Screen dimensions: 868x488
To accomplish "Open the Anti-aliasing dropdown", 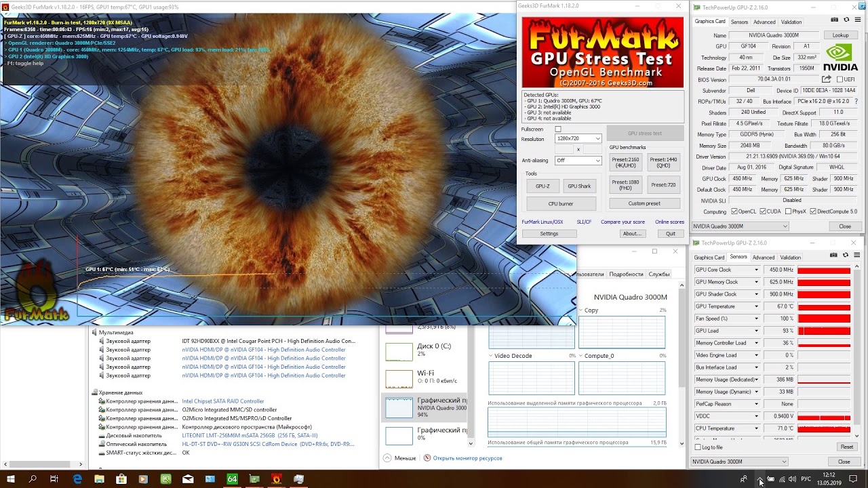I will point(578,161).
